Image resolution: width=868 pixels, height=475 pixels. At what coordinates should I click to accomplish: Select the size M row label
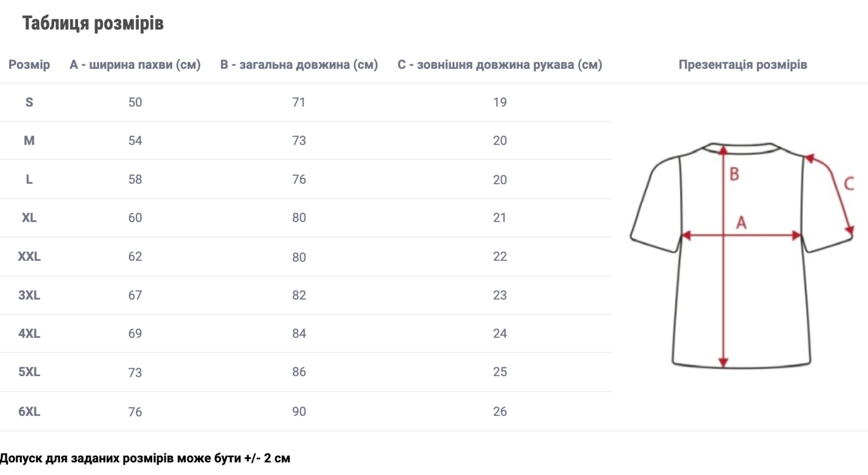click(x=29, y=141)
